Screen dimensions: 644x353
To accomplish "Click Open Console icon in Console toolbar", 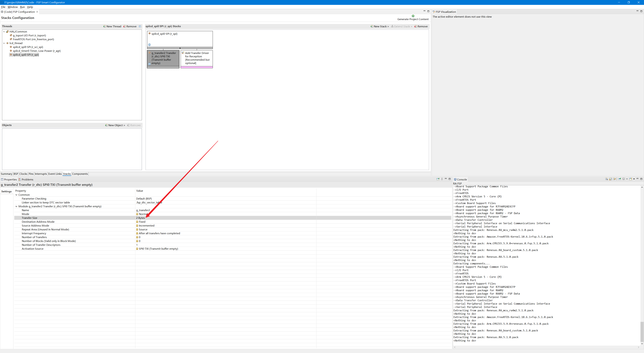I will click(631, 179).
